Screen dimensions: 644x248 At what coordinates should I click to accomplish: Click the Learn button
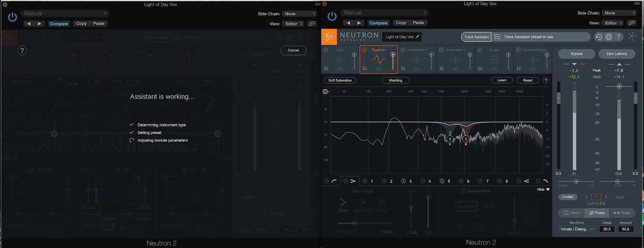(502, 80)
